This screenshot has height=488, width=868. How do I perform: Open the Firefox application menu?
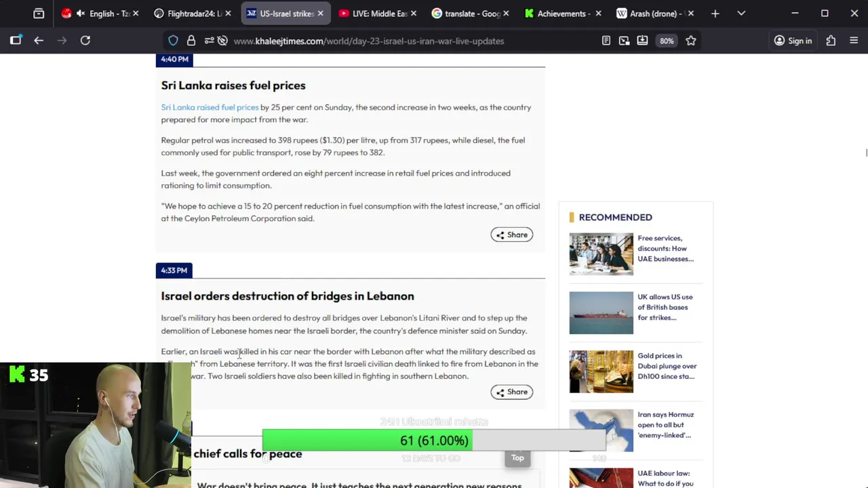click(854, 41)
